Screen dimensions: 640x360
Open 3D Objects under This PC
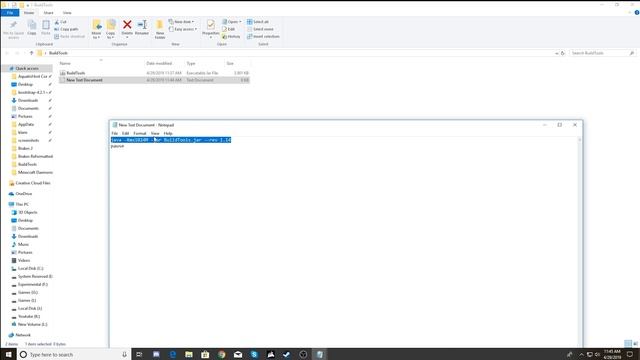(27, 213)
